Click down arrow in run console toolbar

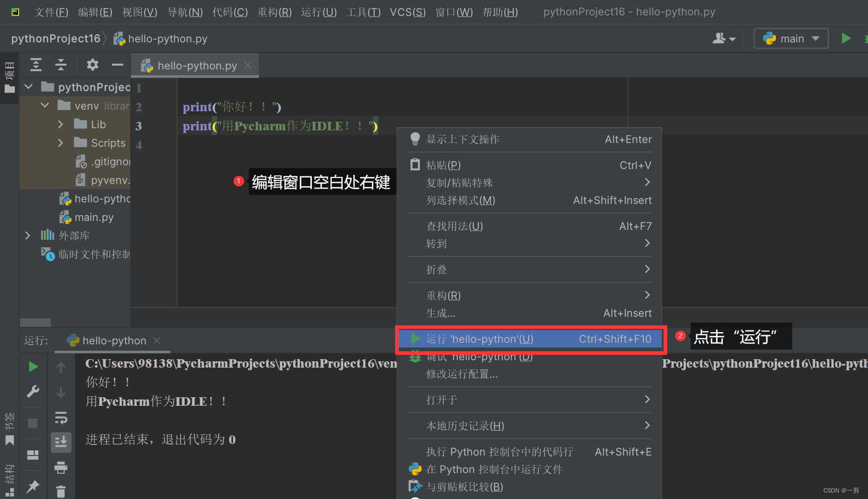tap(61, 392)
